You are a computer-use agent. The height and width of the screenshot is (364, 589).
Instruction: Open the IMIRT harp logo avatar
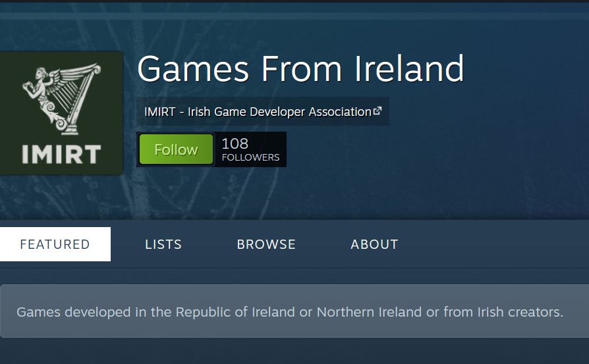[x=61, y=113]
